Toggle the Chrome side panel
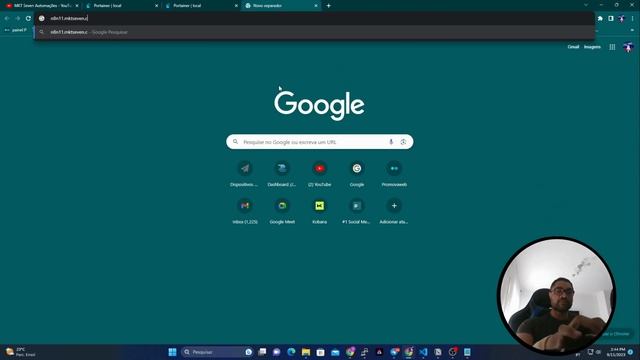This screenshot has height=360, width=640. [611, 18]
